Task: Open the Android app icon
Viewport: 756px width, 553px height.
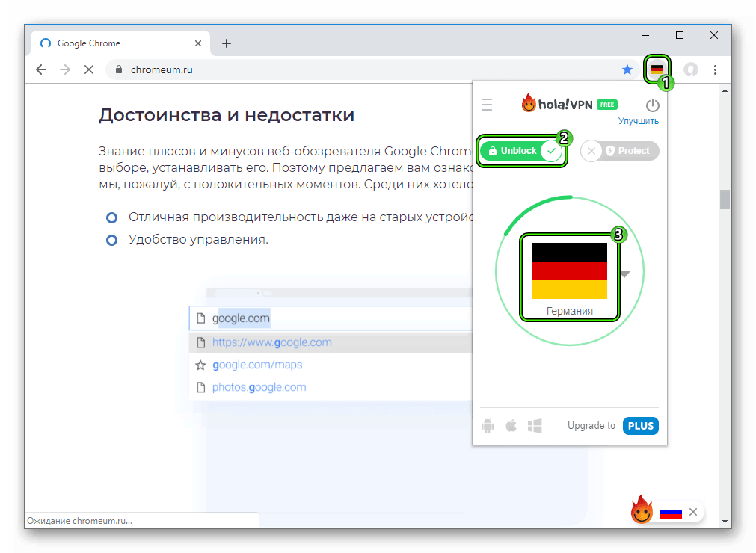Action: coord(488,426)
